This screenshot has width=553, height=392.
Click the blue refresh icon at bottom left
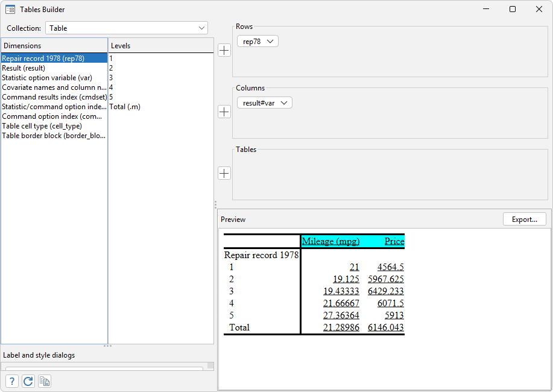(28, 381)
